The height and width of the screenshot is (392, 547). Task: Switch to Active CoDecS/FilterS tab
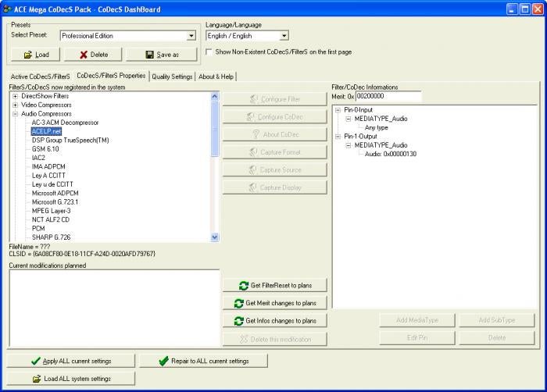(41, 77)
